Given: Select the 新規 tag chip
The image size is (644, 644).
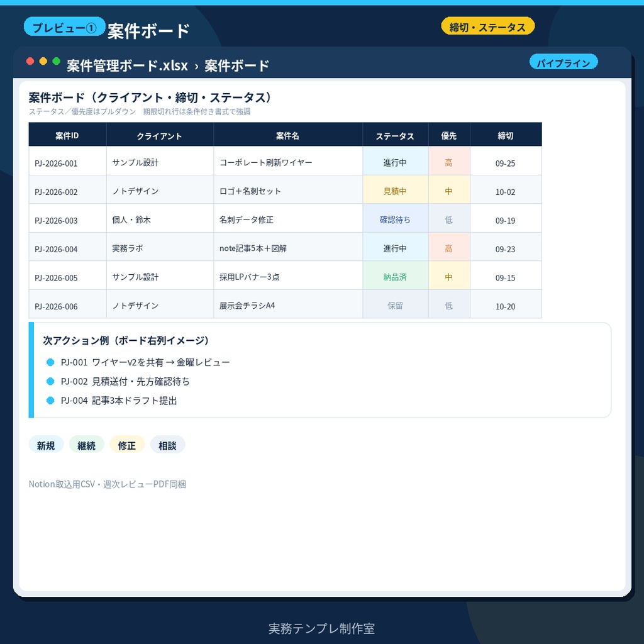Looking at the screenshot, I should pos(46,445).
